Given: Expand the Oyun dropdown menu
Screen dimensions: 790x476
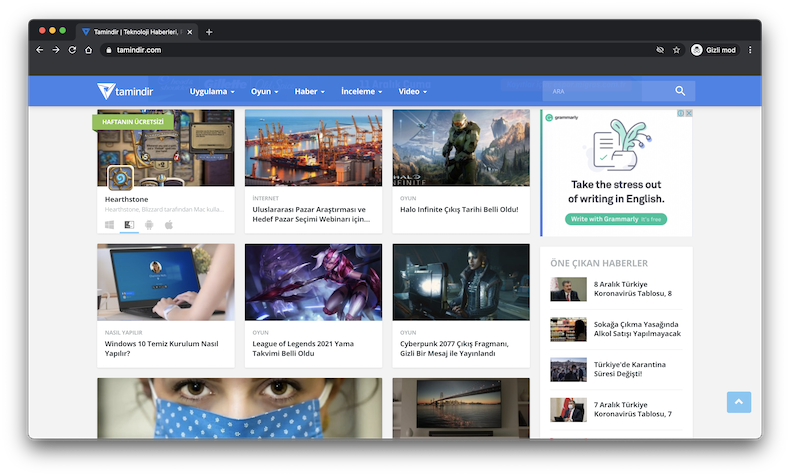Looking at the screenshot, I should 265,91.
